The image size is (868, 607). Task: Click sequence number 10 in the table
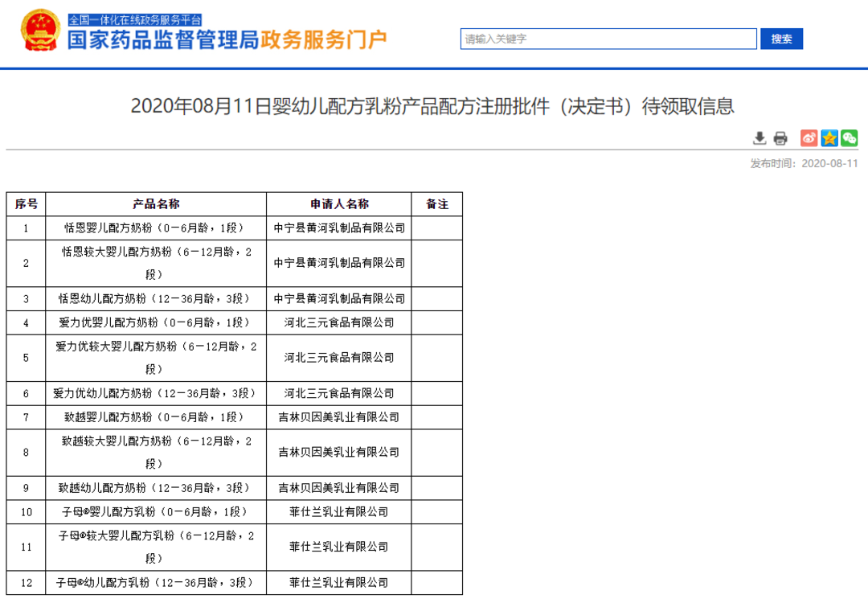tap(26, 512)
